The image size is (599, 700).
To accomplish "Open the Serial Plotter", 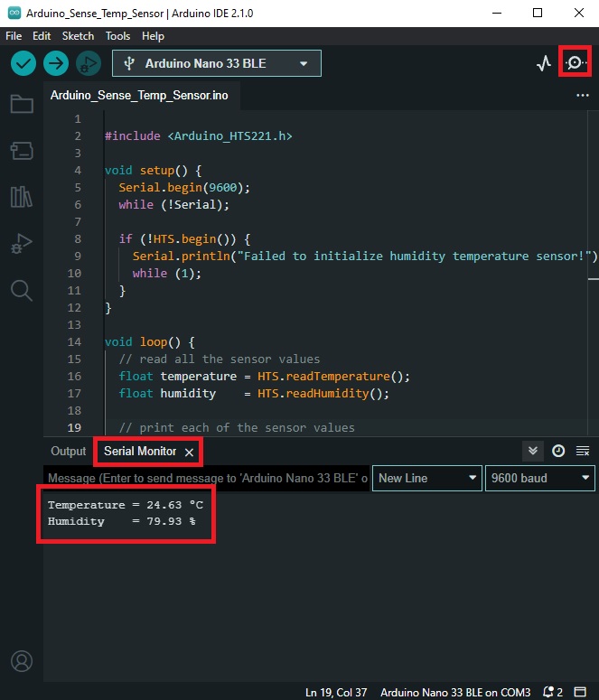I will [x=544, y=63].
